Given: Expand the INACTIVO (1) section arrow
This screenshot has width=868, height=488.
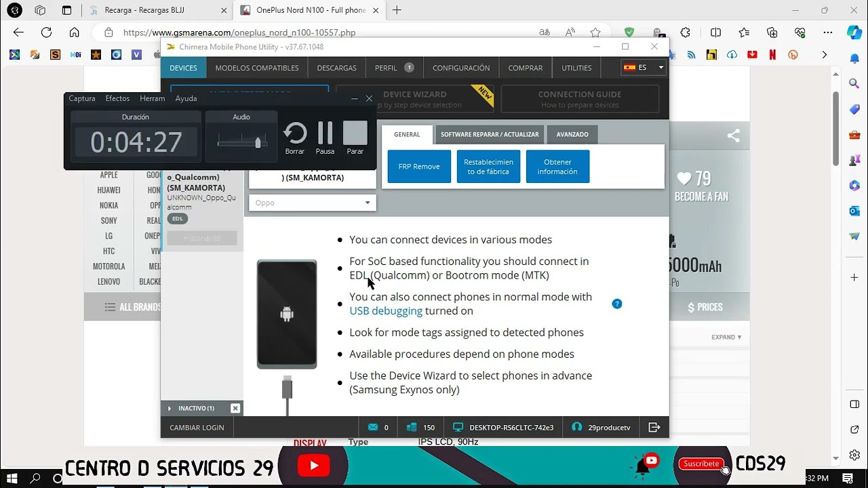Looking at the screenshot, I should 170,408.
